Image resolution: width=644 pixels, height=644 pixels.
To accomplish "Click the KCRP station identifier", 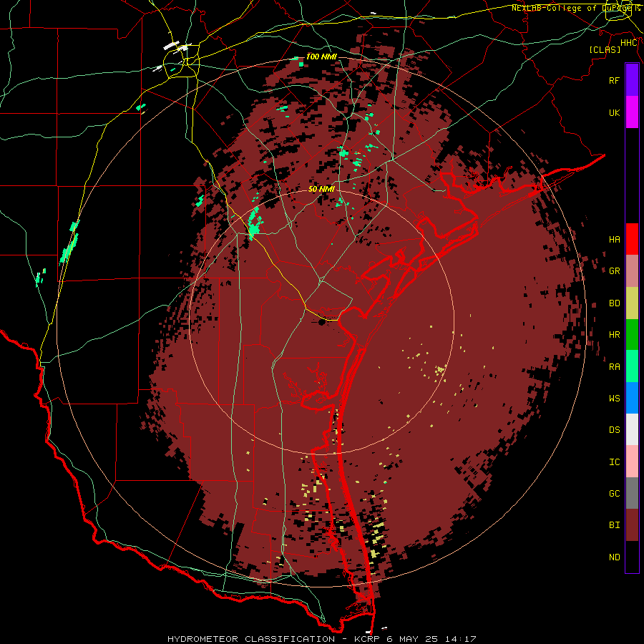I will coord(367,639).
